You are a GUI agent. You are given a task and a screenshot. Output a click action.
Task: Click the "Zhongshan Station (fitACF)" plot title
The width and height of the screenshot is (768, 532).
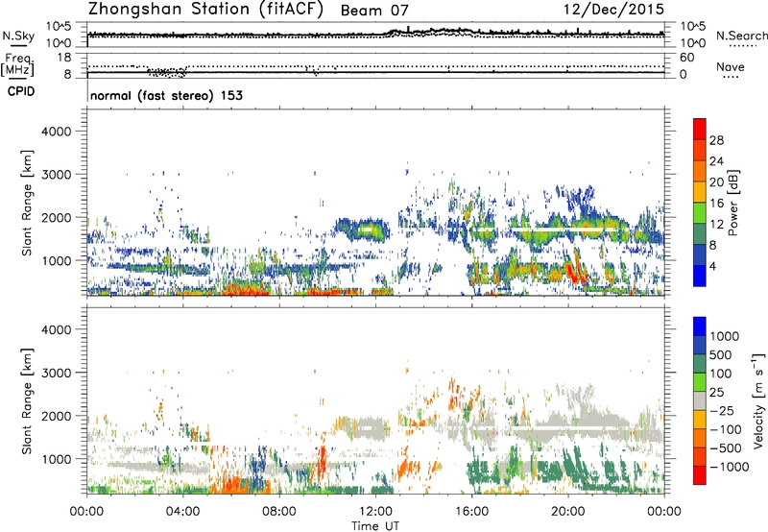point(205,10)
